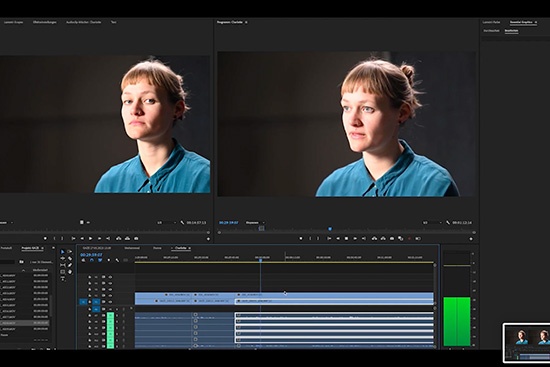550x367 pixels.
Task: Go to In point in Program monitor
Action: (x=329, y=238)
